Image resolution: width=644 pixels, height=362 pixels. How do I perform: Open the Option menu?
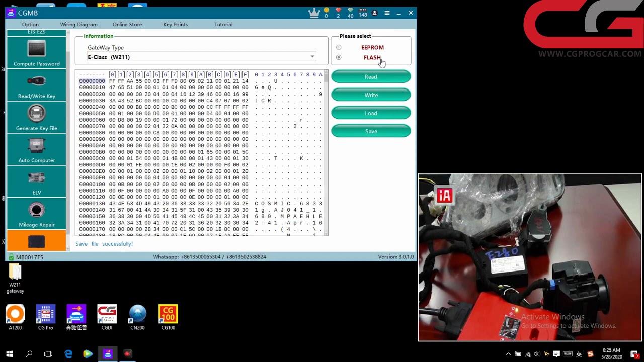[30, 25]
